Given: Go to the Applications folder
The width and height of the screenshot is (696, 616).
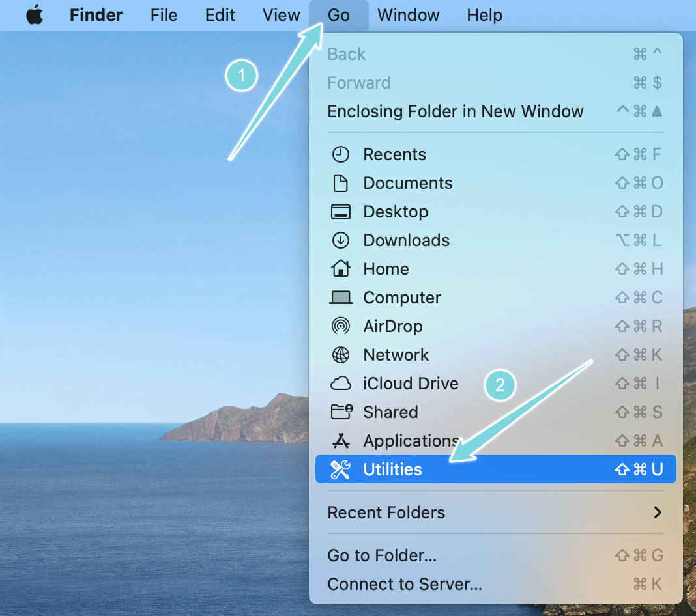Looking at the screenshot, I should click(x=496, y=441).
